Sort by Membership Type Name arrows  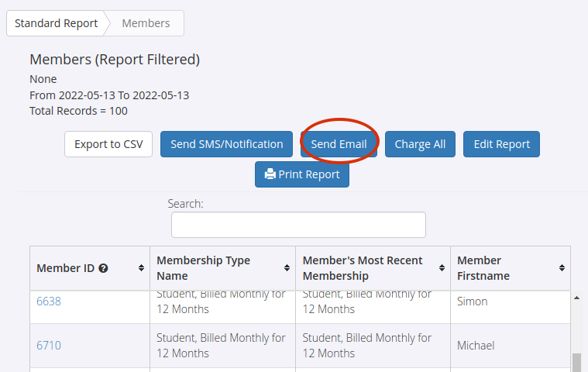tap(287, 267)
